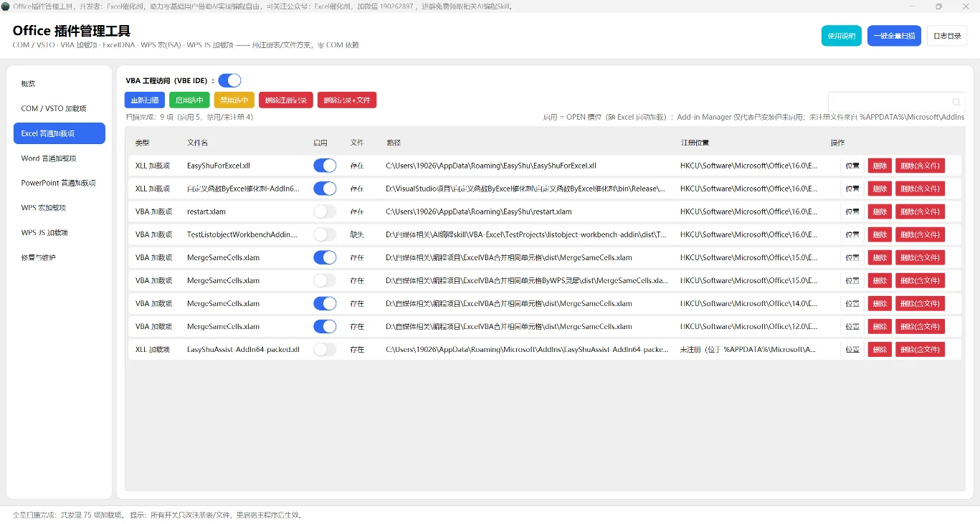Screen dimensions: 980x524
Task: Toggle the MergeSameCells switch in the Office 14.0 row
Action: (x=325, y=303)
